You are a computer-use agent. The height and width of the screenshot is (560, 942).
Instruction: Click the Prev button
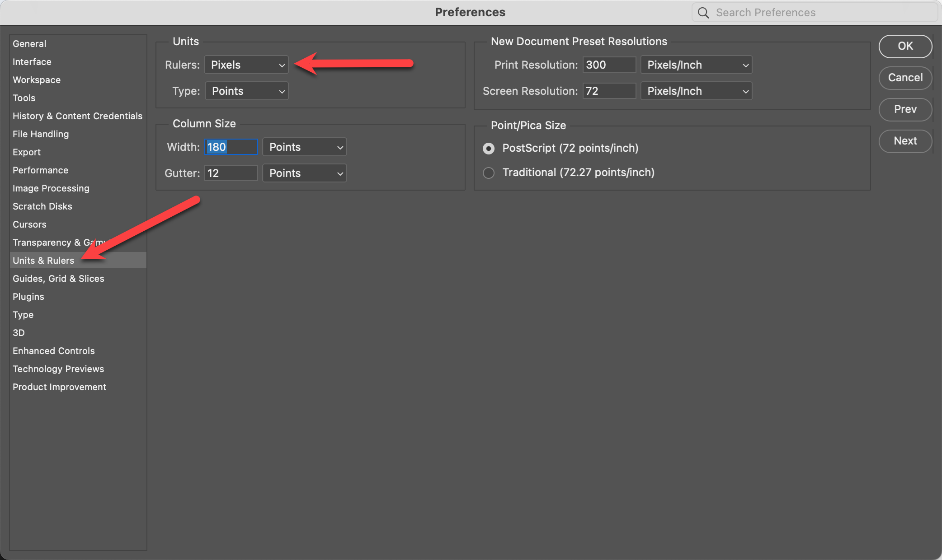pos(905,109)
